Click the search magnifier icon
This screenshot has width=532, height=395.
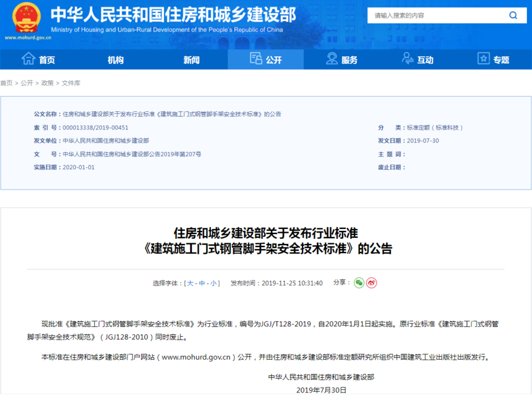click(x=513, y=15)
